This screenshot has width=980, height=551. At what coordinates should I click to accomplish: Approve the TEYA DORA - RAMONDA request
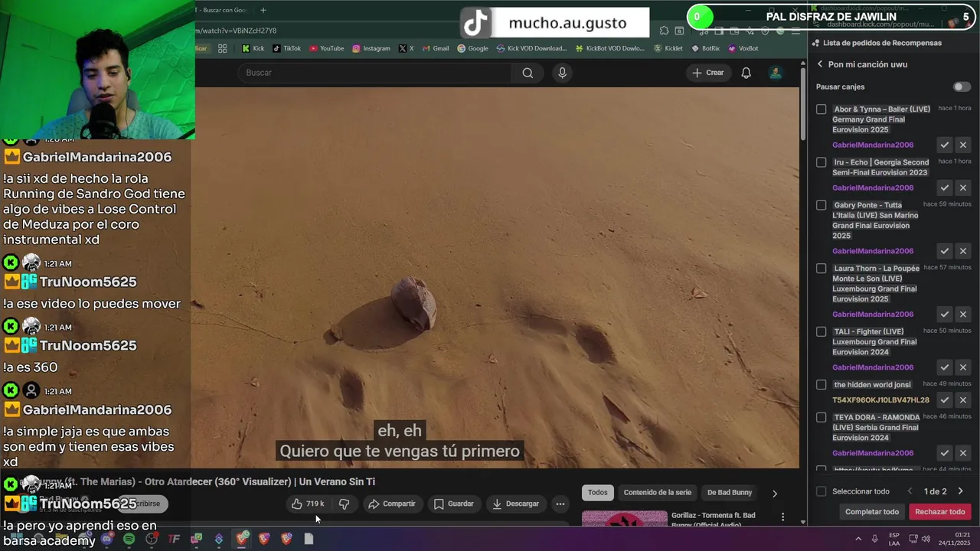(945, 453)
